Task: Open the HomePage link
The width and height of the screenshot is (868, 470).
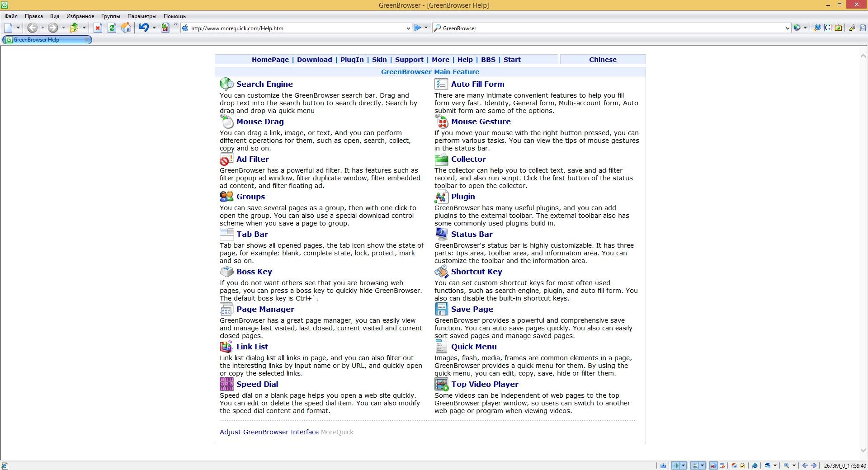Action: click(x=270, y=60)
